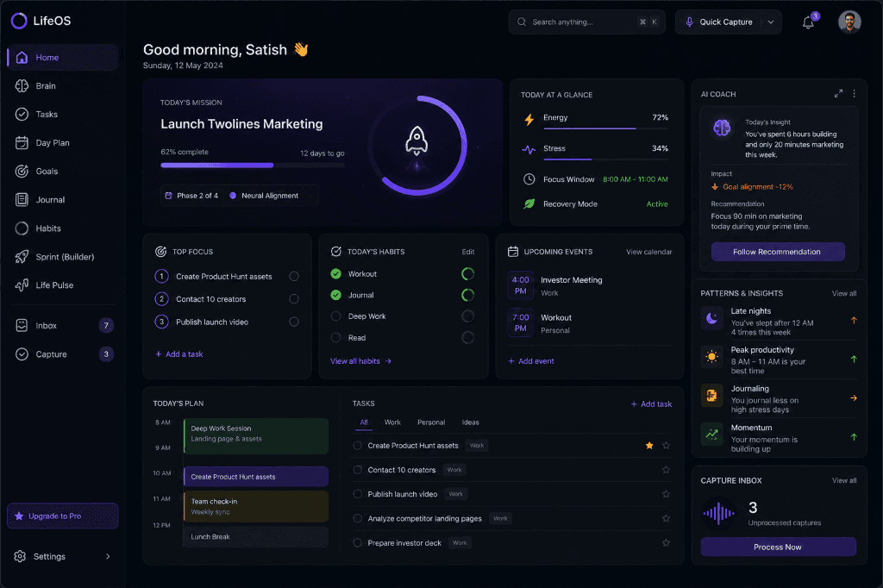Click Add a task in Top Focus
Screen dimensions: 883x588
179,354
